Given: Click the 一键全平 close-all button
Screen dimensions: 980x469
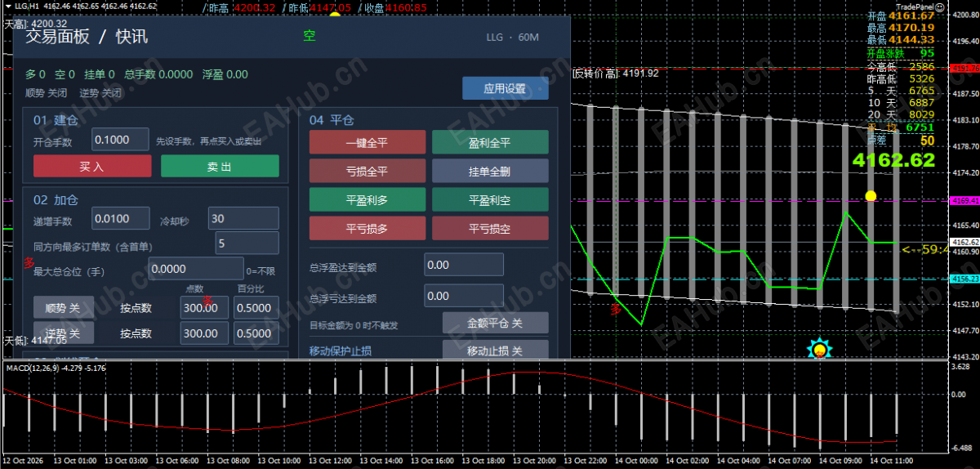Looking at the screenshot, I should pyautogui.click(x=367, y=142).
